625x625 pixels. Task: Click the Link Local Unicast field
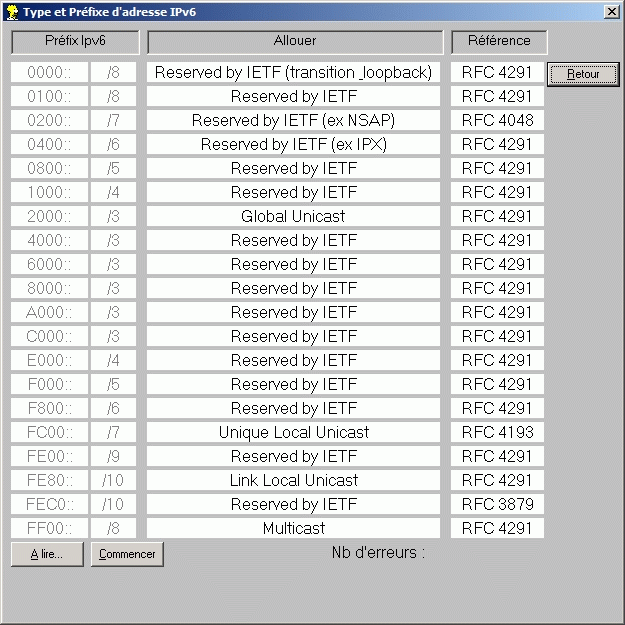293,481
